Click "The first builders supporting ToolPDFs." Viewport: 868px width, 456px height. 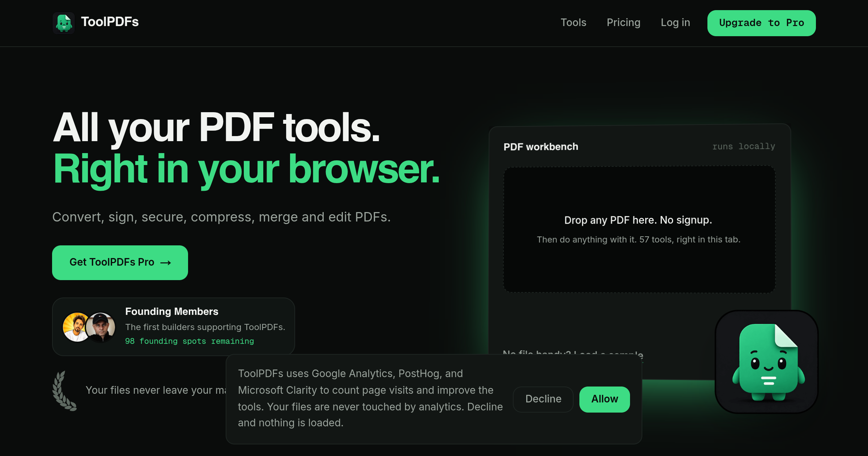pos(205,327)
